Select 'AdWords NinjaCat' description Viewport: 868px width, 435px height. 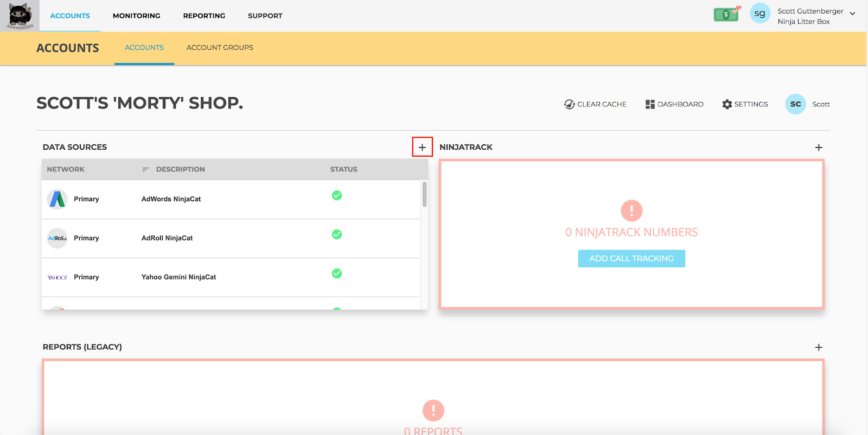coord(171,199)
